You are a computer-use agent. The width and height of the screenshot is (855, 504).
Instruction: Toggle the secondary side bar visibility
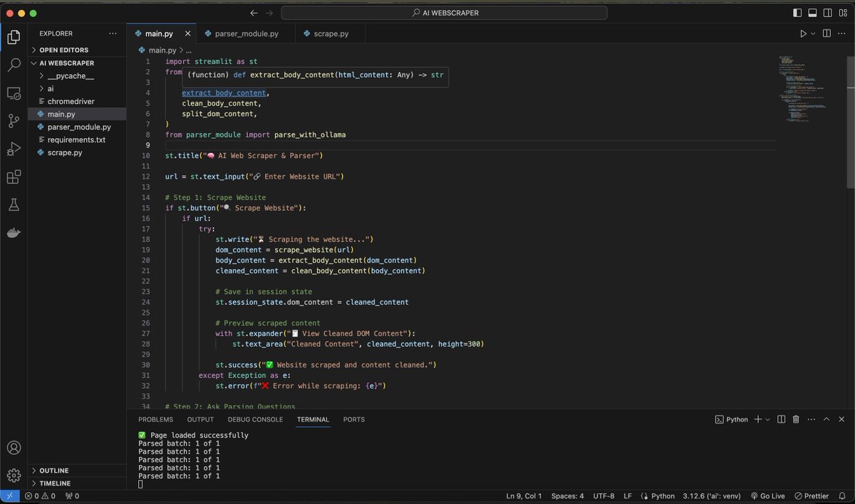pos(827,13)
